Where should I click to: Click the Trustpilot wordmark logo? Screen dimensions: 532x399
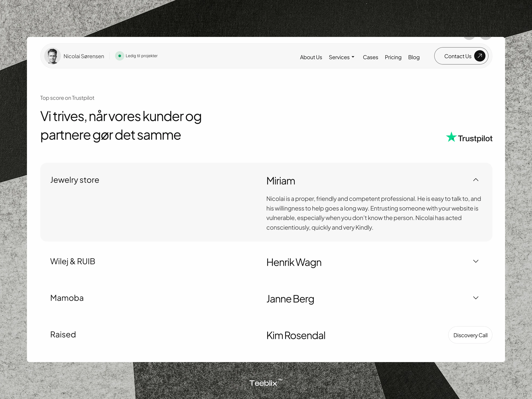coord(475,138)
